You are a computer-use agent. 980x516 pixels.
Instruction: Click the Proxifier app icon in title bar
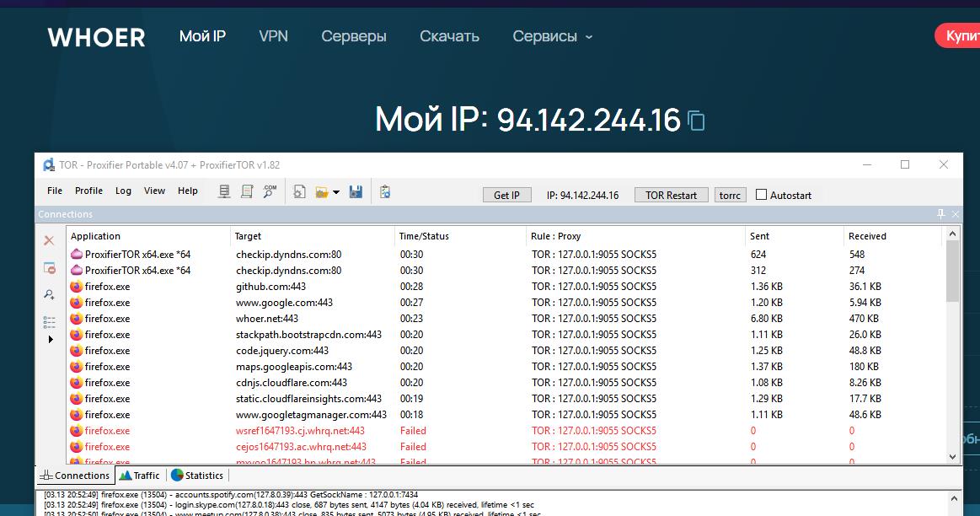tap(49, 165)
